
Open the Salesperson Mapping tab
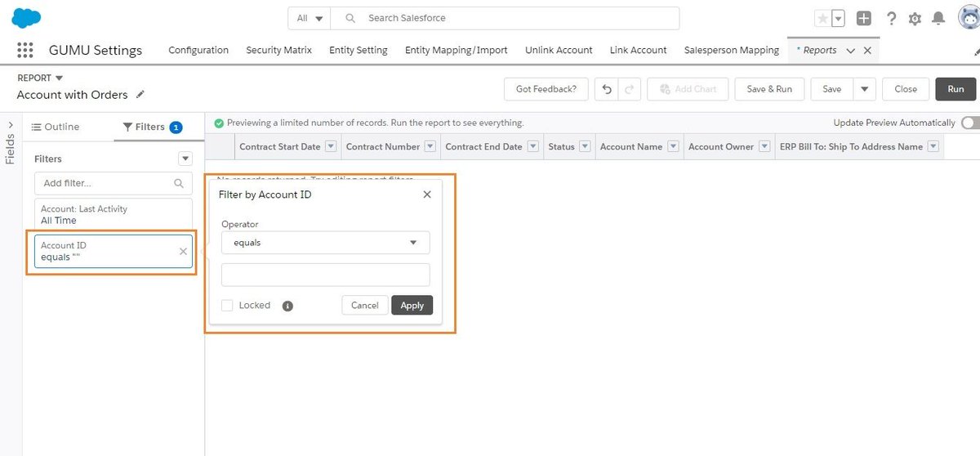coord(732,50)
